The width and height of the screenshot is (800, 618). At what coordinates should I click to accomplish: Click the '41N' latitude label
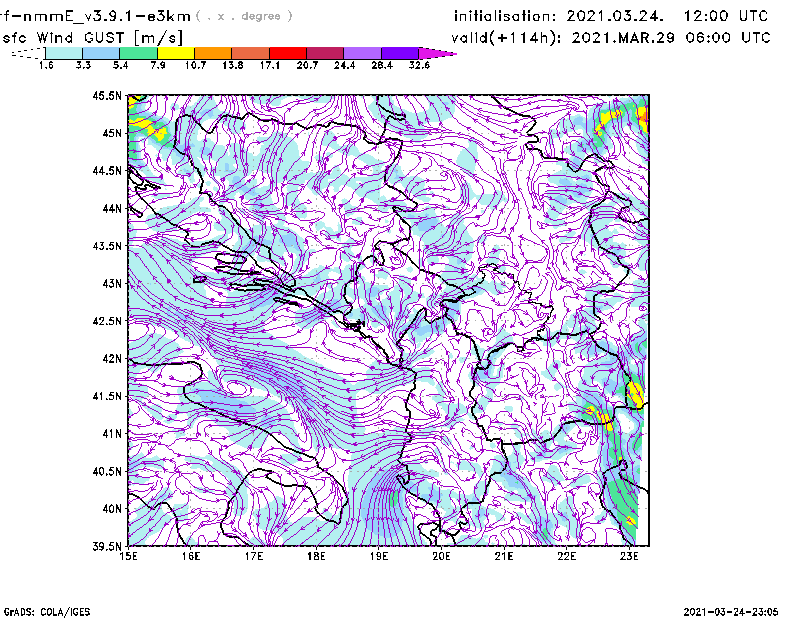[112, 434]
